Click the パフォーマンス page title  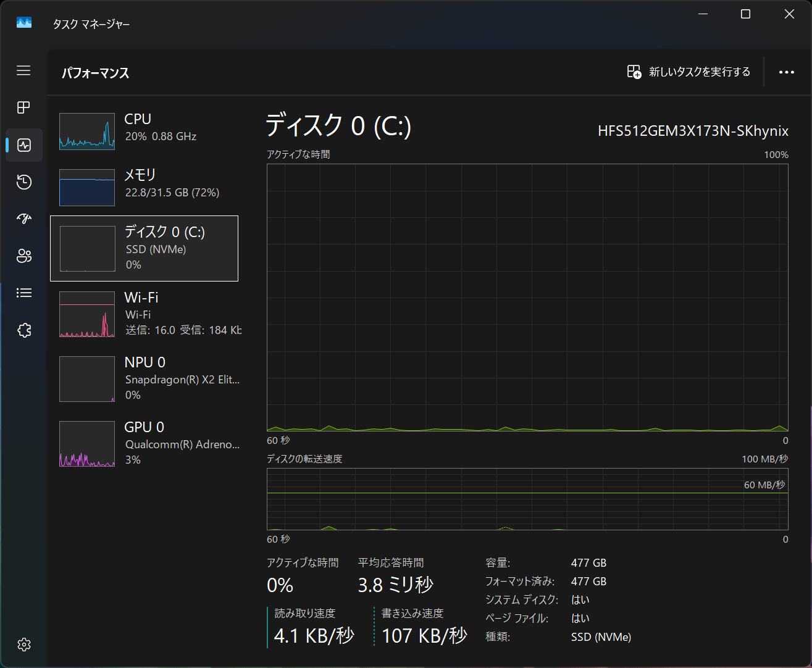click(96, 73)
